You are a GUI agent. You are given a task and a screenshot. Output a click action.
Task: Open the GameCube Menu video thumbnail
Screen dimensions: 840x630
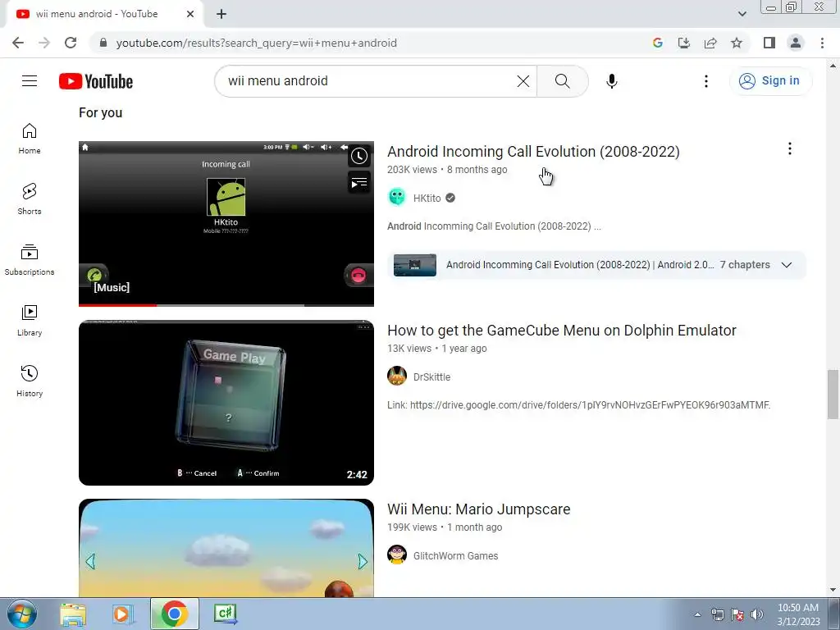point(226,402)
